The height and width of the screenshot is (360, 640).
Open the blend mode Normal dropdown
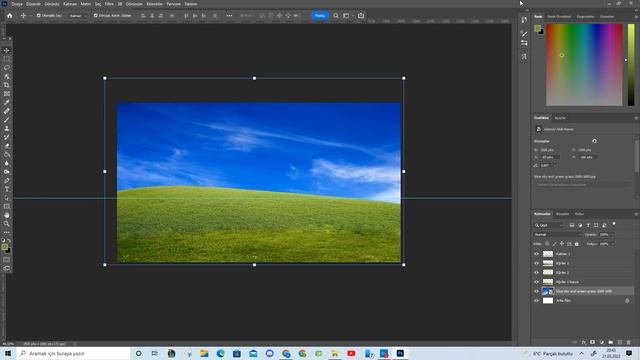pyautogui.click(x=558, y=235)
